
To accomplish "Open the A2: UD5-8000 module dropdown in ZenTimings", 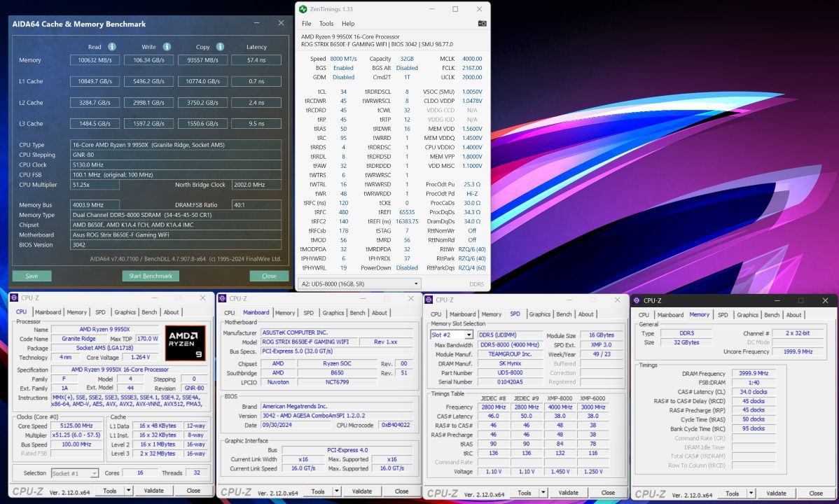I will pyautogui.click(x=416, y=284).
